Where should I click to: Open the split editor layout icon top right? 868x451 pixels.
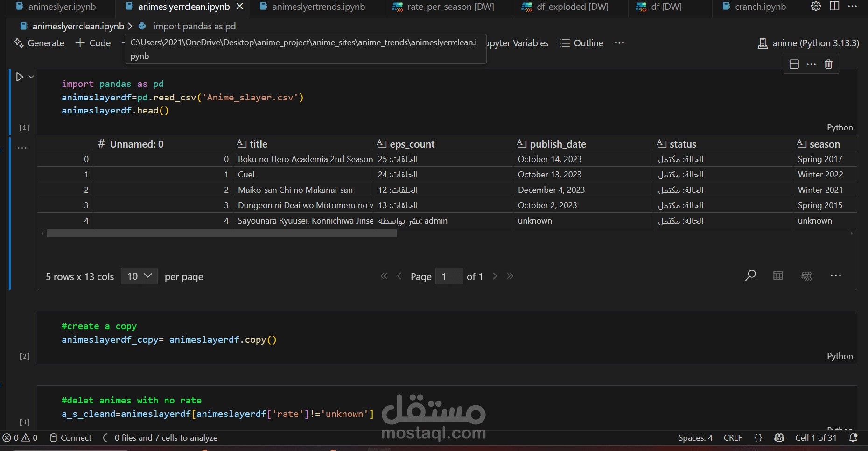(x=835, y=6)
